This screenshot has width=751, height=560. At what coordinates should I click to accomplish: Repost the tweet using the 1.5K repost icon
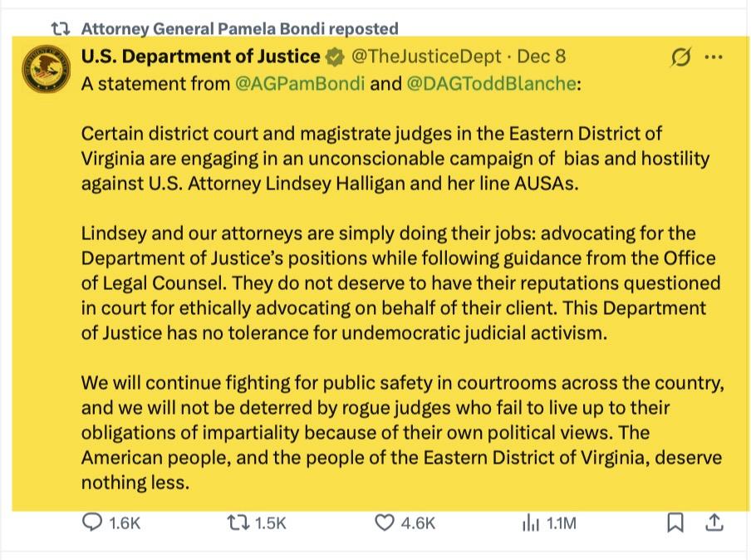click(237, 523)
